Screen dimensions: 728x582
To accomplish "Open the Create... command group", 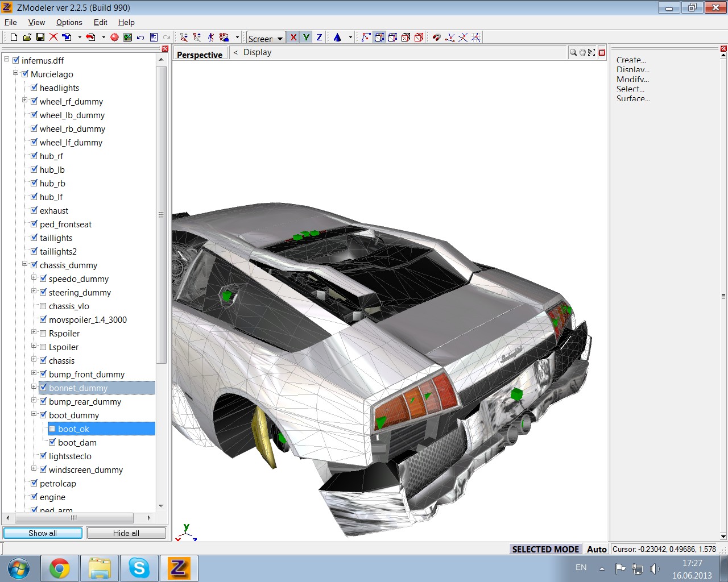I will click(631, 60).
